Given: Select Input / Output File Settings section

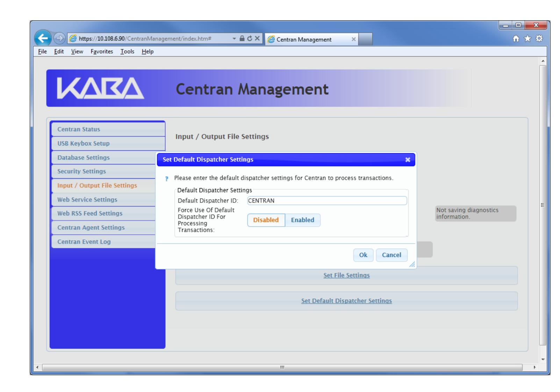Looking at the screenshot, I should click(x=104, y=185).
